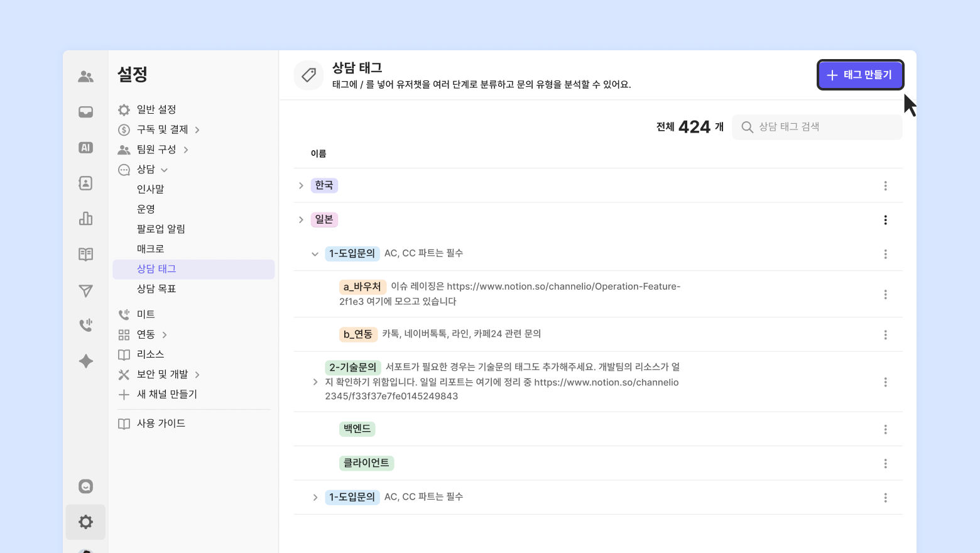Open the team members icon in left rail
The image size is (980, 553).
pos(85,77)
